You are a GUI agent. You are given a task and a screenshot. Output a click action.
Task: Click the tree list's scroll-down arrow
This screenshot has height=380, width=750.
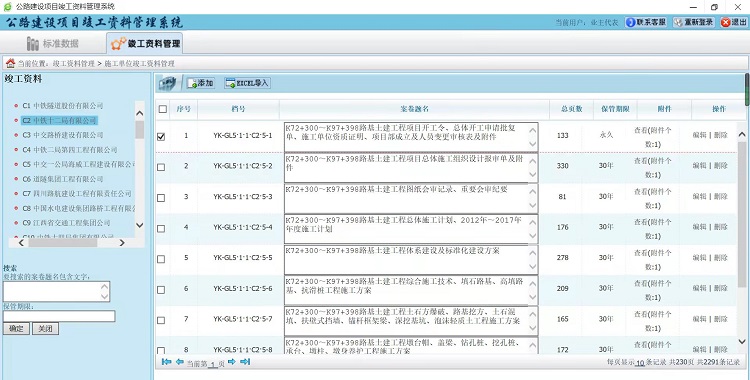[x=140, y=225]
